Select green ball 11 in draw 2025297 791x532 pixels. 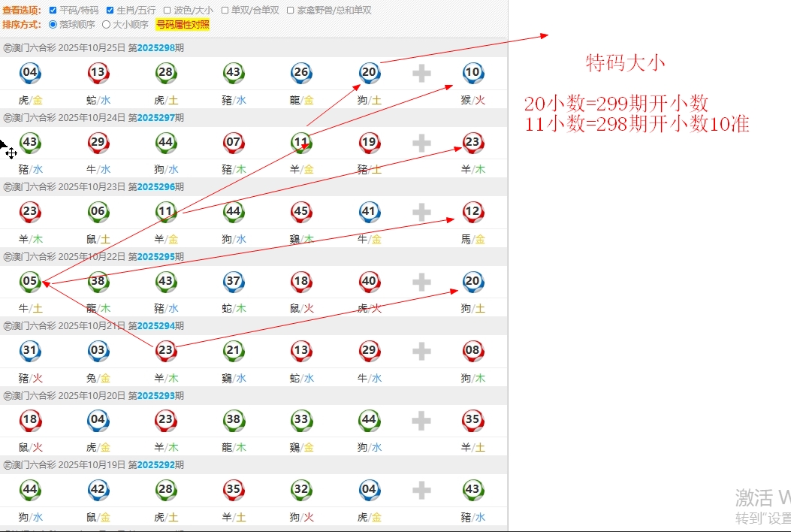point(301,142)
